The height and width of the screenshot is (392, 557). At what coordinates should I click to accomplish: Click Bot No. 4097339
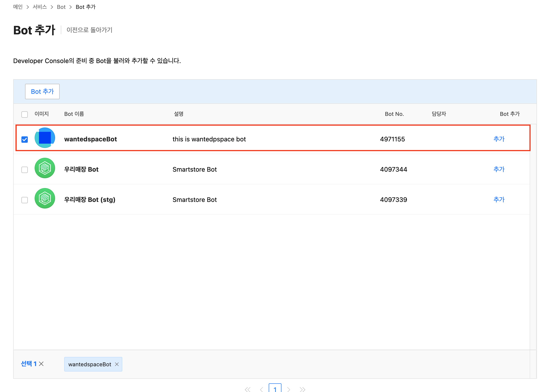393,200
